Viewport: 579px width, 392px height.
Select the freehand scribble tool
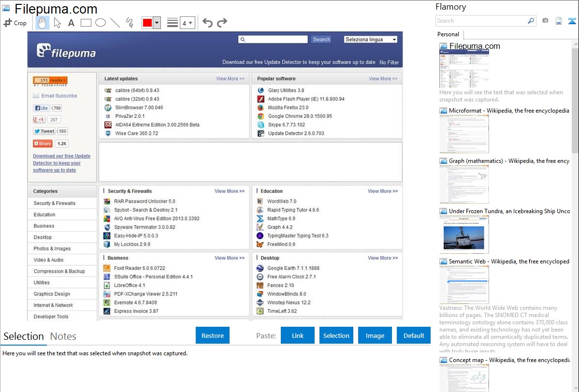coord(130,23)
